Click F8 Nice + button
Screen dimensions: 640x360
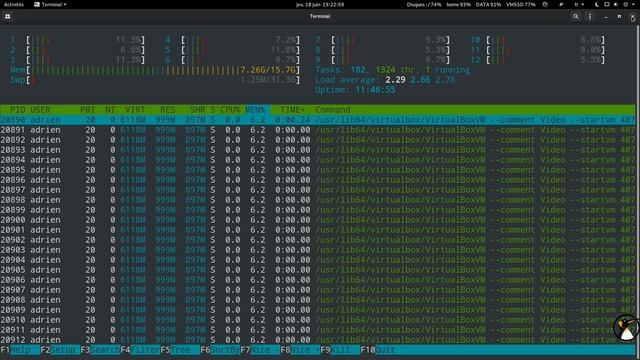pos(300,350)
